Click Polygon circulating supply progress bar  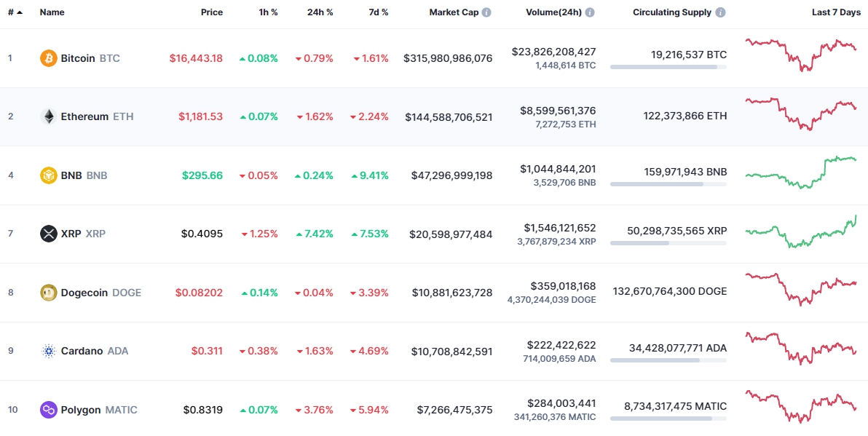click(668, 419)
